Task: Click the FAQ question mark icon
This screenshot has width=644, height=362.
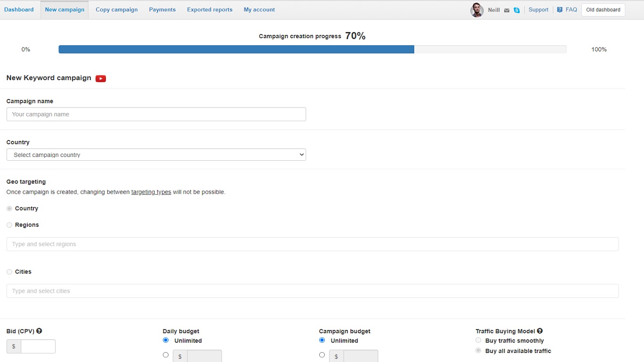Action: (560, 10)
